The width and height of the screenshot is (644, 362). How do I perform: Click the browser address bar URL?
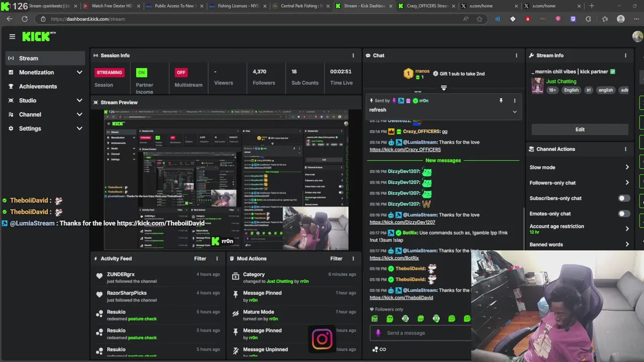88,19
